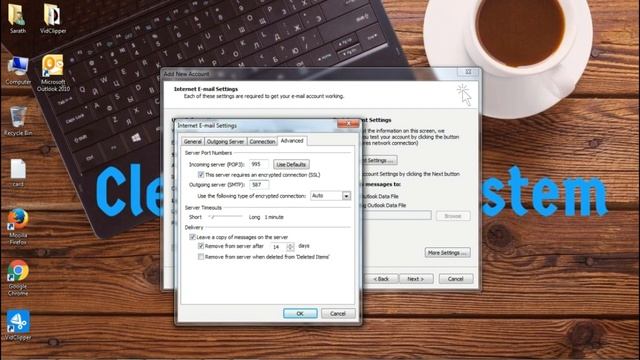Select the Recycle Bin icon
Viewport: 640px width, 360px height.
coord(18,121)
